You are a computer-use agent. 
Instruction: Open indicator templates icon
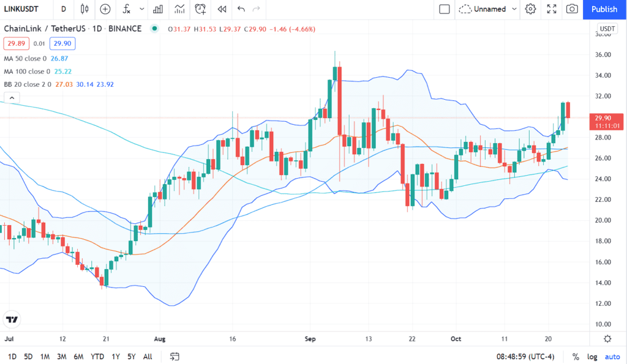tap(179, 9)
